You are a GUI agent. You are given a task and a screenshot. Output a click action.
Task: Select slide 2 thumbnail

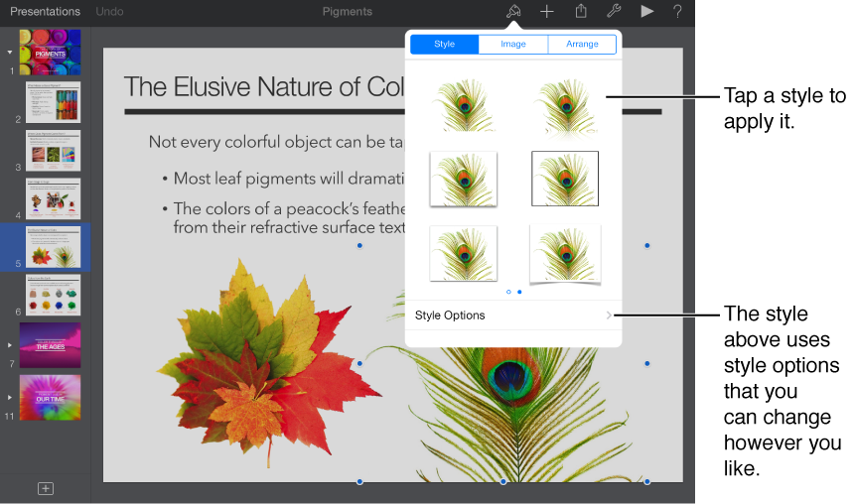pyautogui.click(x=54, y=102)
